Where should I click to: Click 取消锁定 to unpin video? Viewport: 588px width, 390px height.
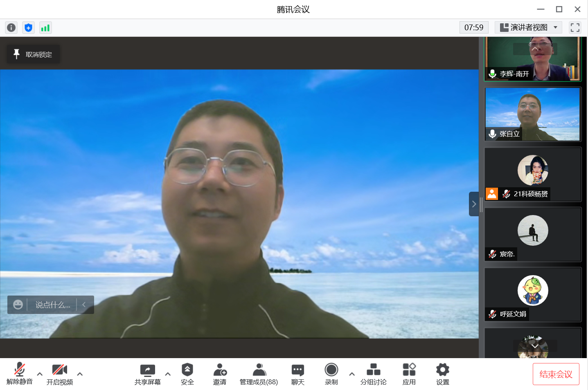(x=33, y=54)
